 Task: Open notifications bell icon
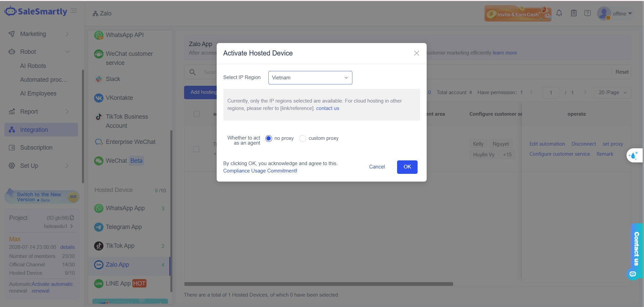coord(559,13)
